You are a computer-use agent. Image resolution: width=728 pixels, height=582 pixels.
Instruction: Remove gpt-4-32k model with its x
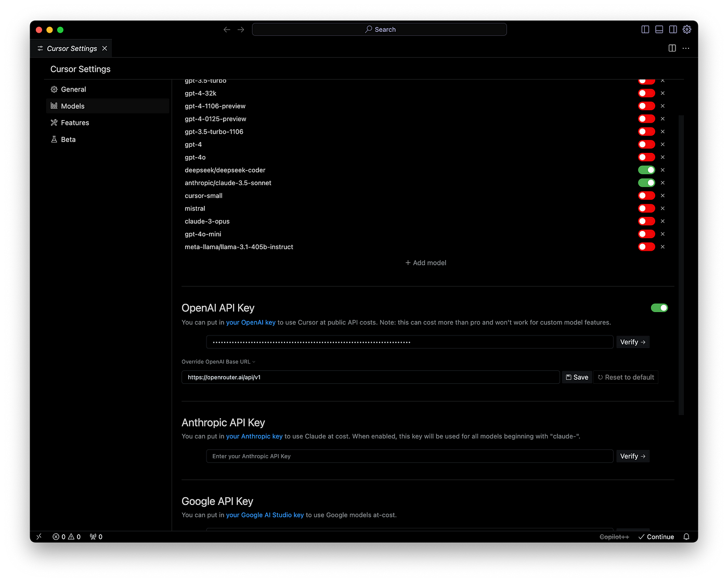662,93
